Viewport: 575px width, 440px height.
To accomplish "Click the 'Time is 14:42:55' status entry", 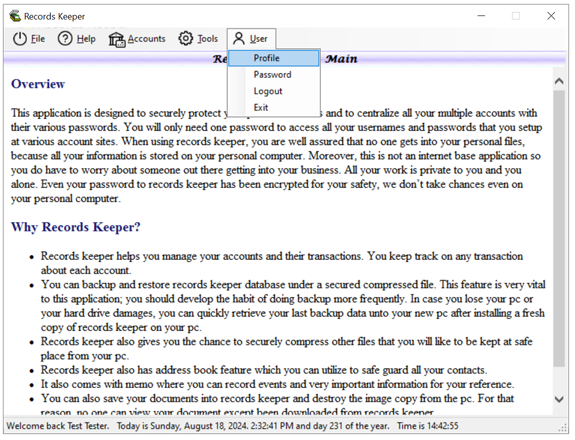I will tap(428, 426).
